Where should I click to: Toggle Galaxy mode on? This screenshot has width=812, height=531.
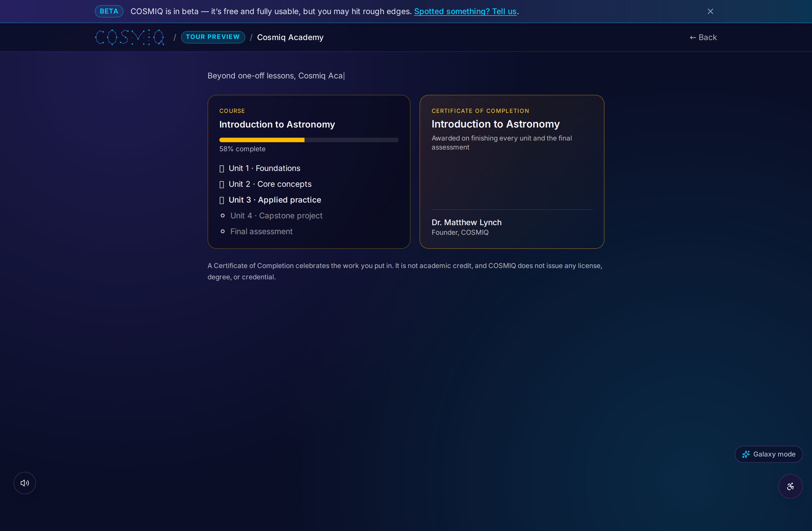768,454
